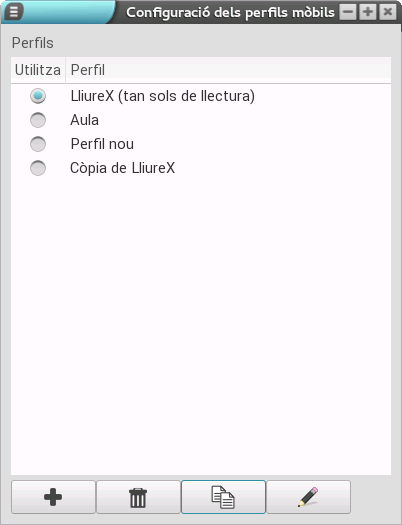The image size is (402, 525).
Task: Open the window menu icon in titlebar
Action: pyautogui.click(x=14, y=12)
